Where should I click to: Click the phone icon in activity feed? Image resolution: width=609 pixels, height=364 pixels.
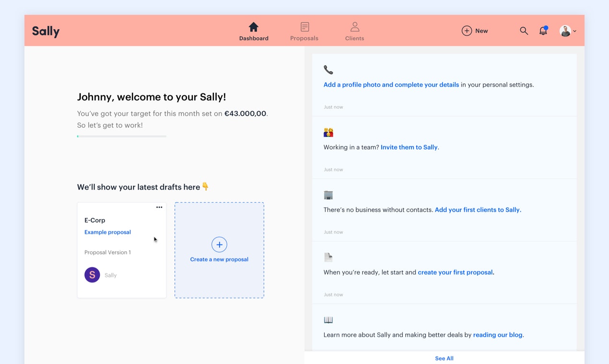click(328, 70)
